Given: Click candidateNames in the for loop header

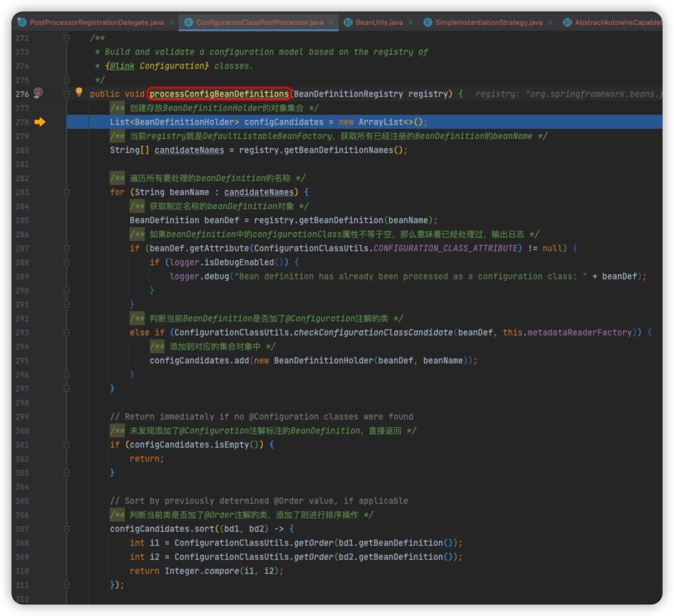Looking at the screenshot, I should tap(259, 192).
